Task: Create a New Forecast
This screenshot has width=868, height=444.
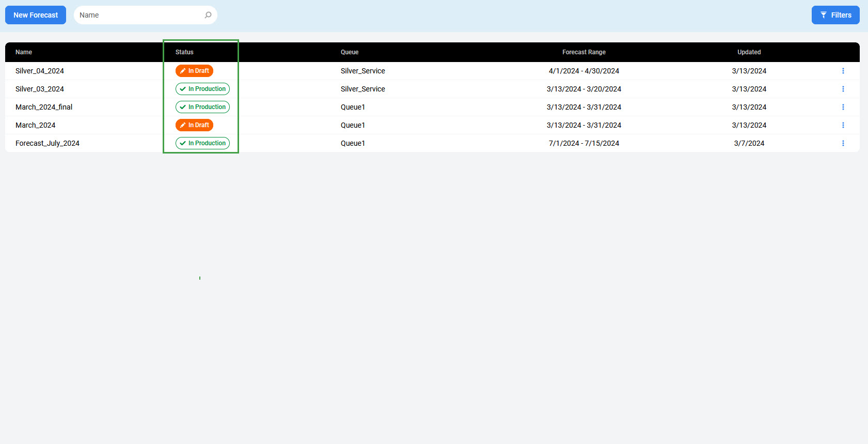Action: (36, 15)
